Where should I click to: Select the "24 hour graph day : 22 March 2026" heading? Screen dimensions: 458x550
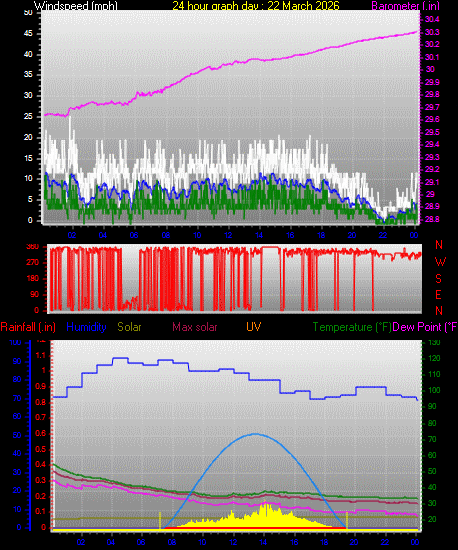(x=256, y=6)
